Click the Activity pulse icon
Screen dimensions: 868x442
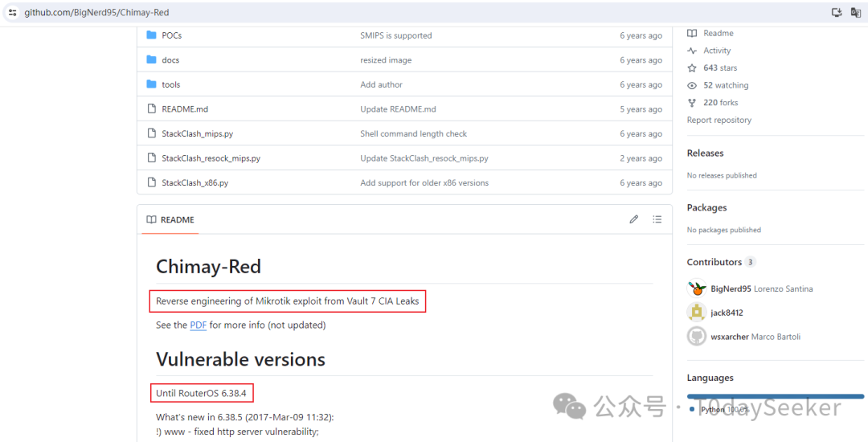[x=692, y=51]
